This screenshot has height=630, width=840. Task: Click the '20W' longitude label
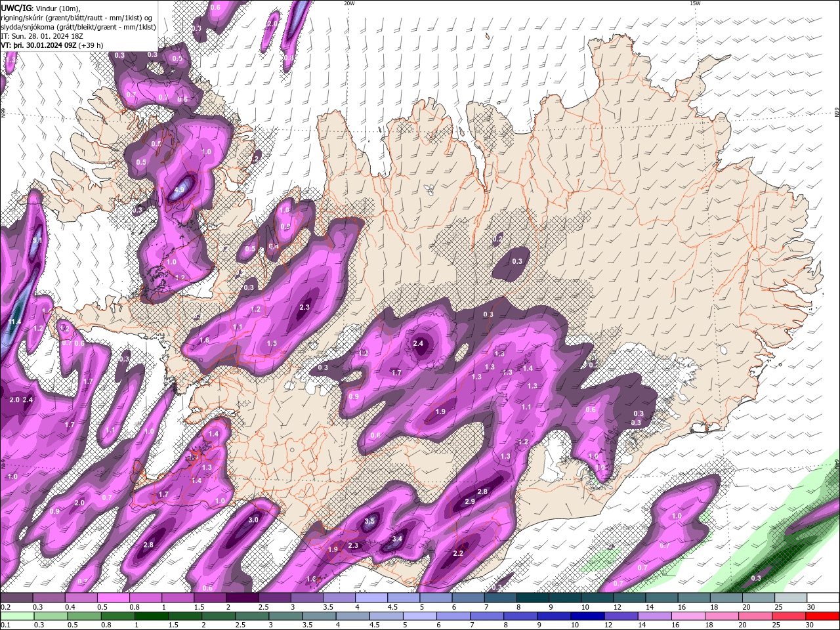pos(349,3)
